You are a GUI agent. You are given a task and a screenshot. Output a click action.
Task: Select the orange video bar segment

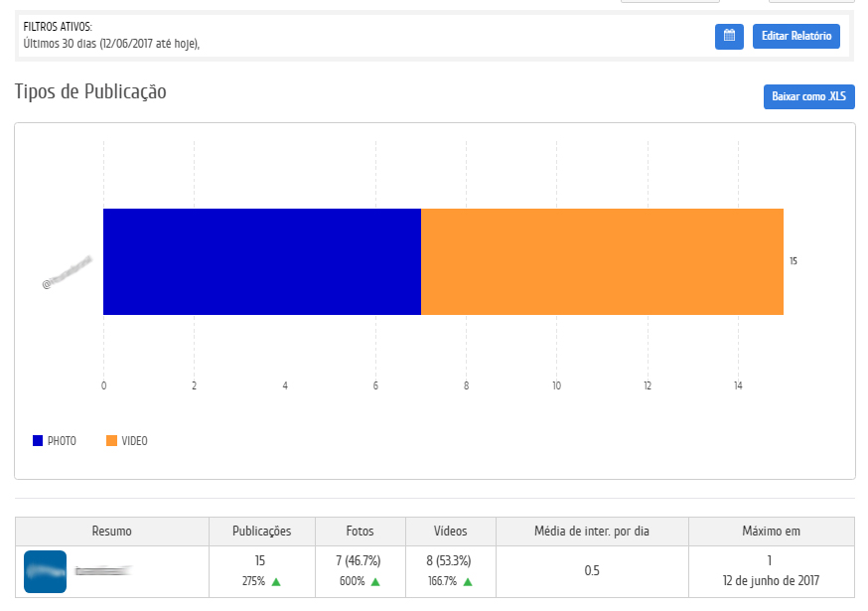point(602,261)
